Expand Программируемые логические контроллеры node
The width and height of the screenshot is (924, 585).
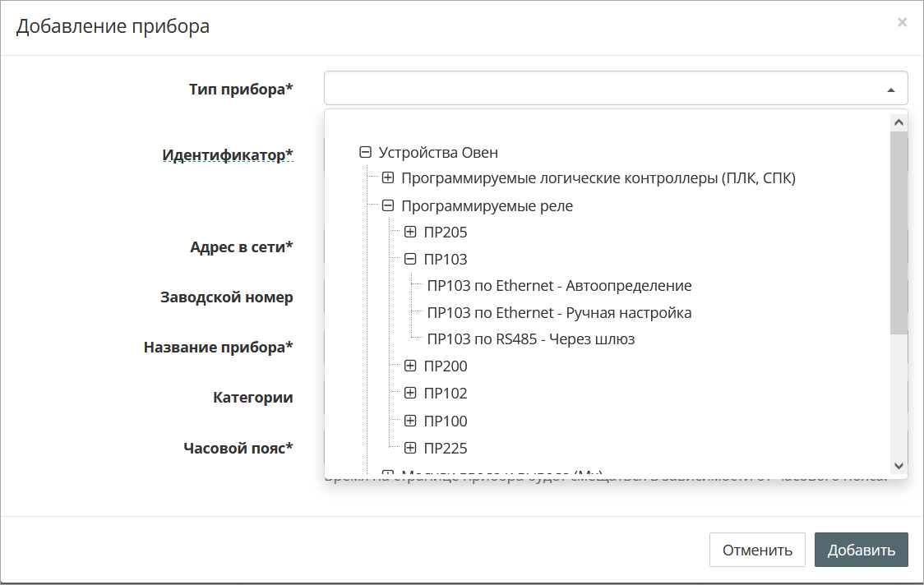tap(388, 178)
